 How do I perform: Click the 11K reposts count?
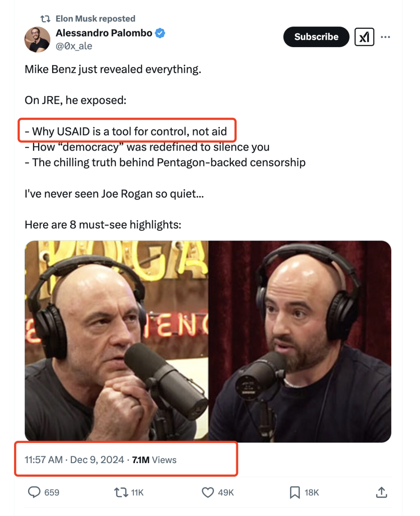[137, 493]
